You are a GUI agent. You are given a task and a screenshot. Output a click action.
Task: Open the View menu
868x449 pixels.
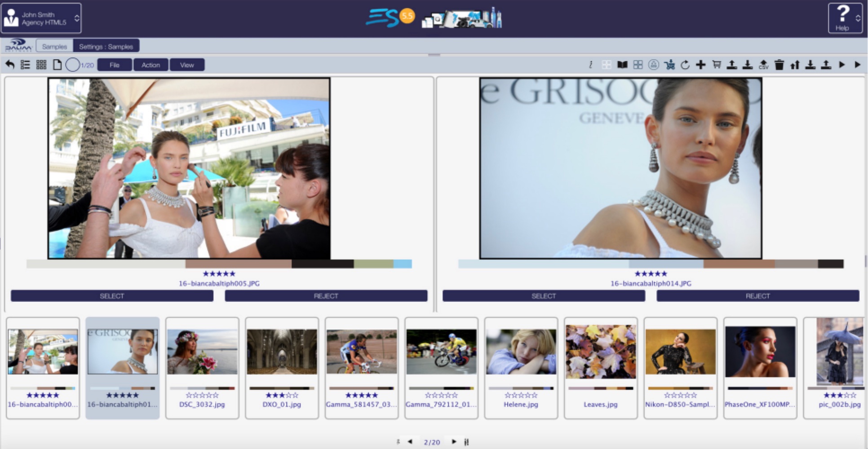tap(187, 65)
